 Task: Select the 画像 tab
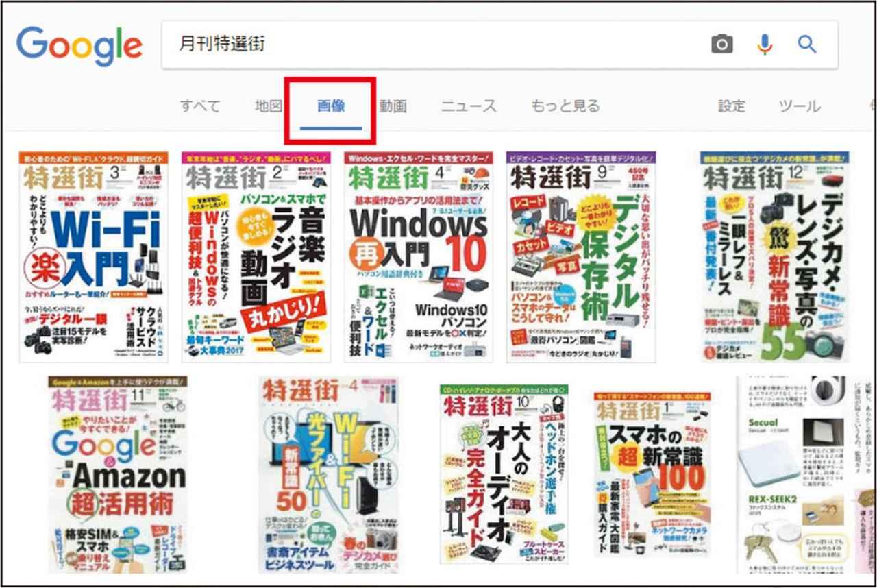click(x=331, y=106)
